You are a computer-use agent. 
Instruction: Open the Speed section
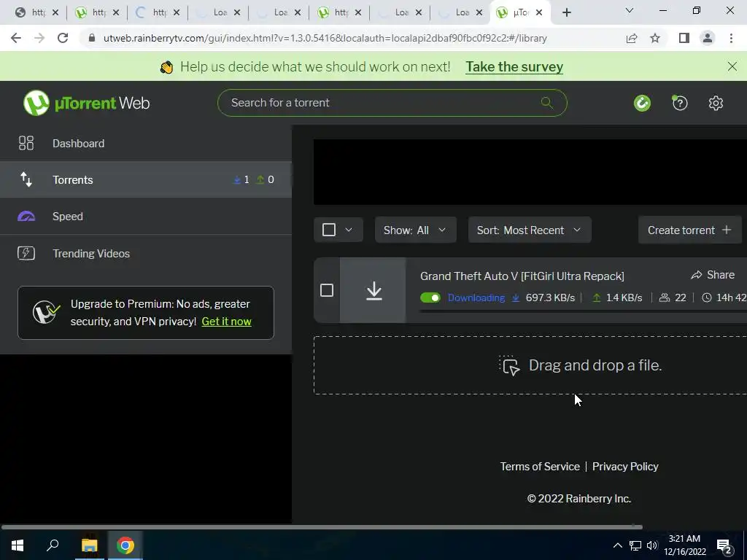[x=145, y=216]
